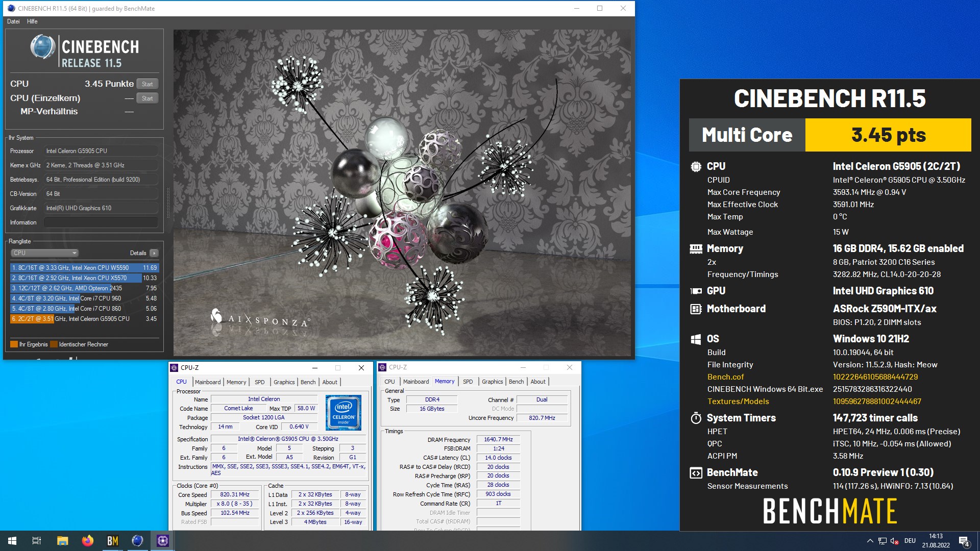Open the Datei menu

coord(13,21)
